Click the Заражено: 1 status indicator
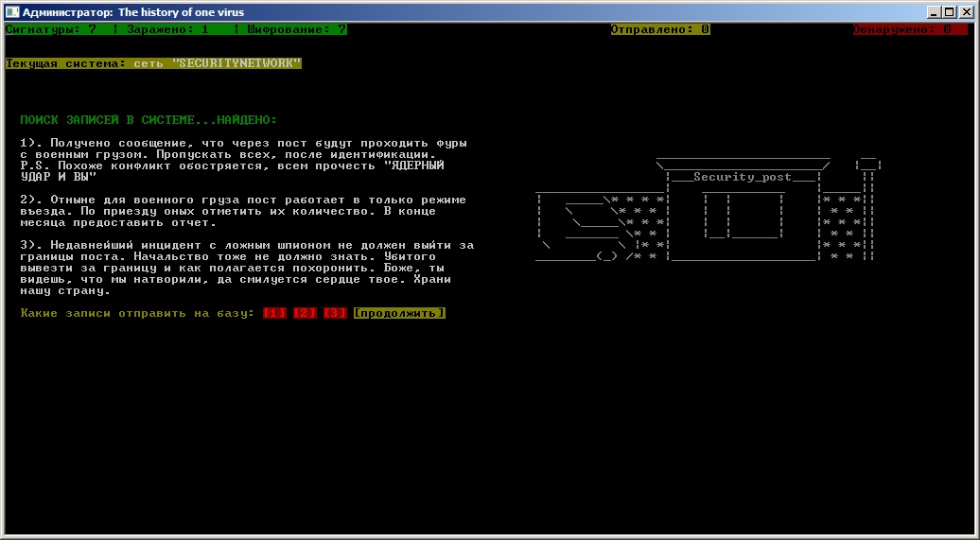Viewport: 980px width, 540px height. point(168,29)
